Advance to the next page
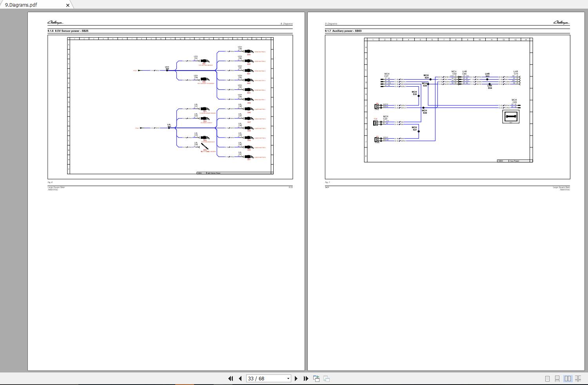Screen dimensions: 588x385 296,379
